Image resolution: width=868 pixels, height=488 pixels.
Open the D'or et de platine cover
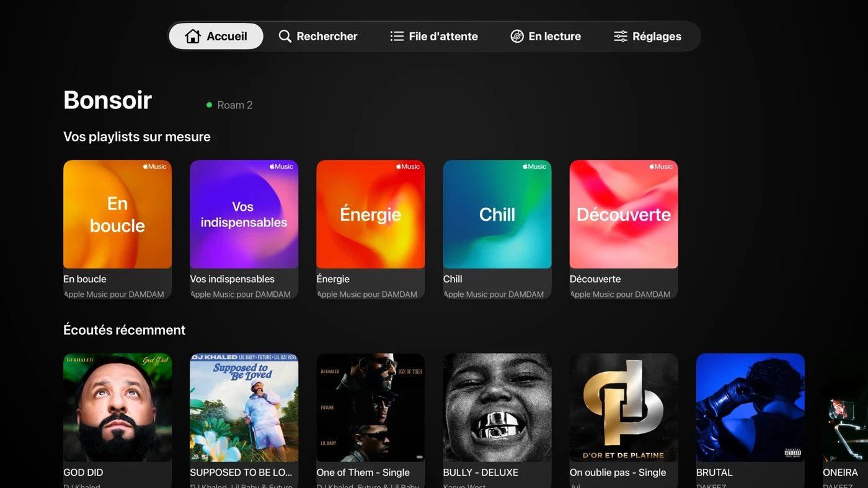pos(624,408)
